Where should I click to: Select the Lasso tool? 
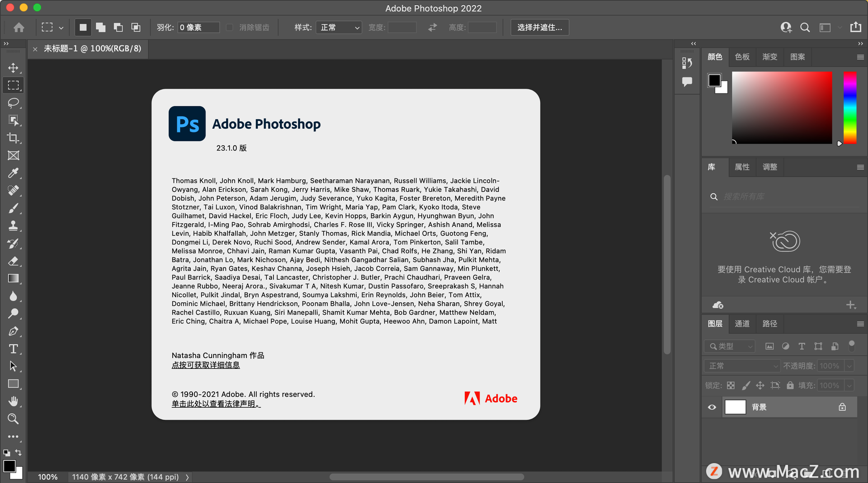point(13,103)
